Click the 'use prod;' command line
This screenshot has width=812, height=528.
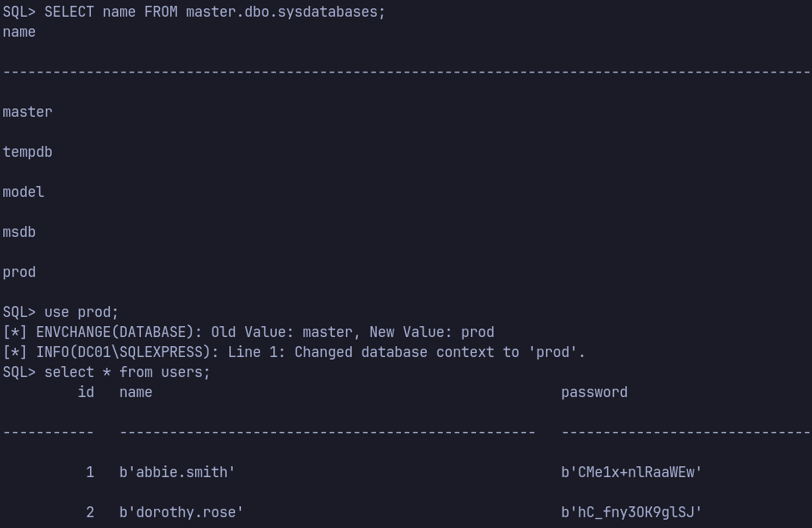[61, 313]
